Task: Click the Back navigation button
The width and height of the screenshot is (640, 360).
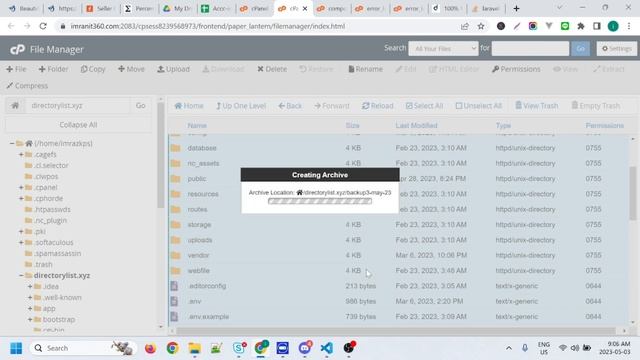Action: (x=290, y=106)
